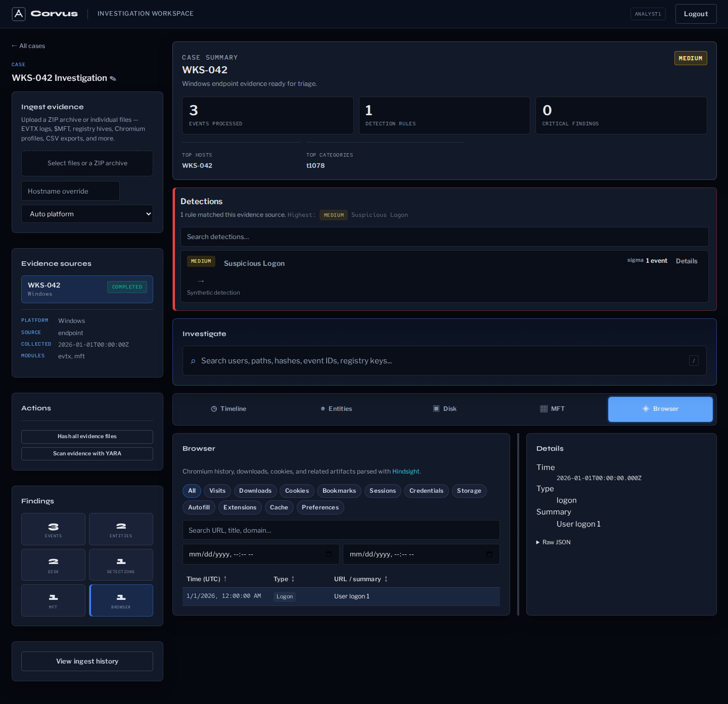Open View ingest history
Viewport: 728px width, 704px height.
tap(87, 661)
